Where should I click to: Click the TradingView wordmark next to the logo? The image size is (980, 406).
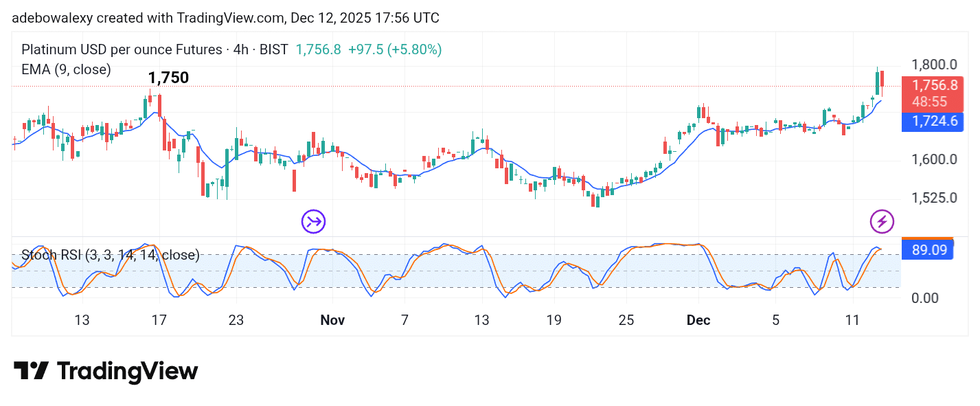127,371
